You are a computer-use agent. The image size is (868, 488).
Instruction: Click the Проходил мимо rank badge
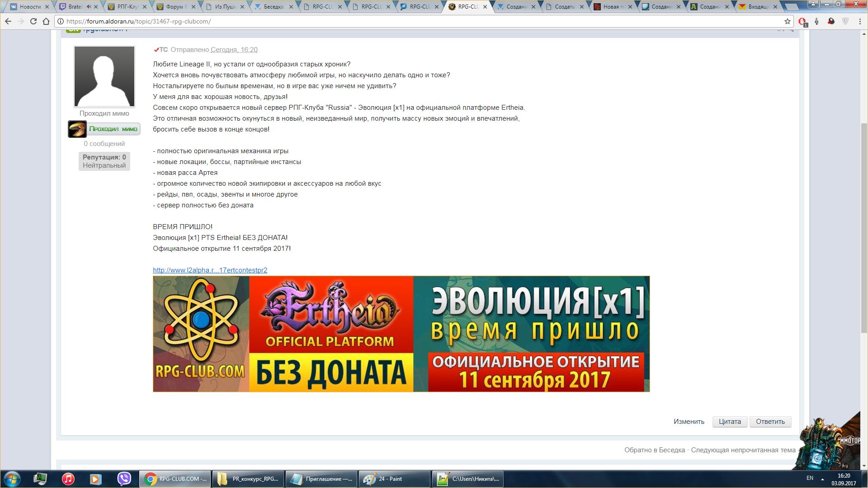point(104,129)
